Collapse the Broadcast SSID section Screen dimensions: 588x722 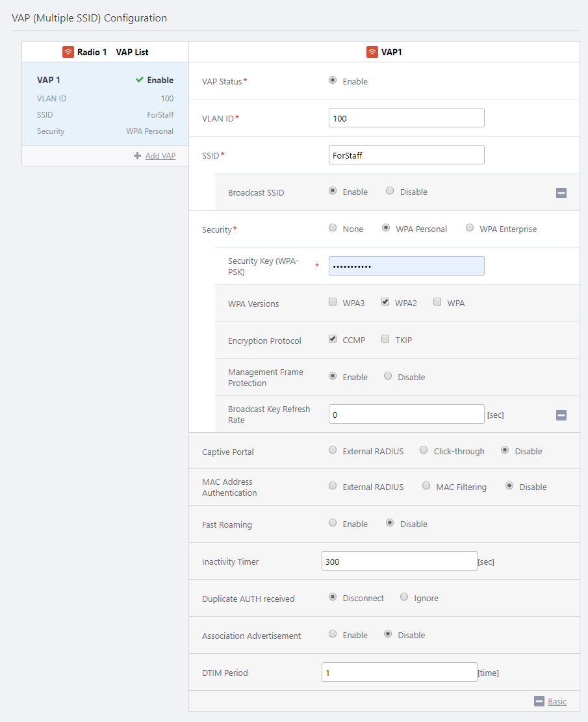(x=561, y=192)
